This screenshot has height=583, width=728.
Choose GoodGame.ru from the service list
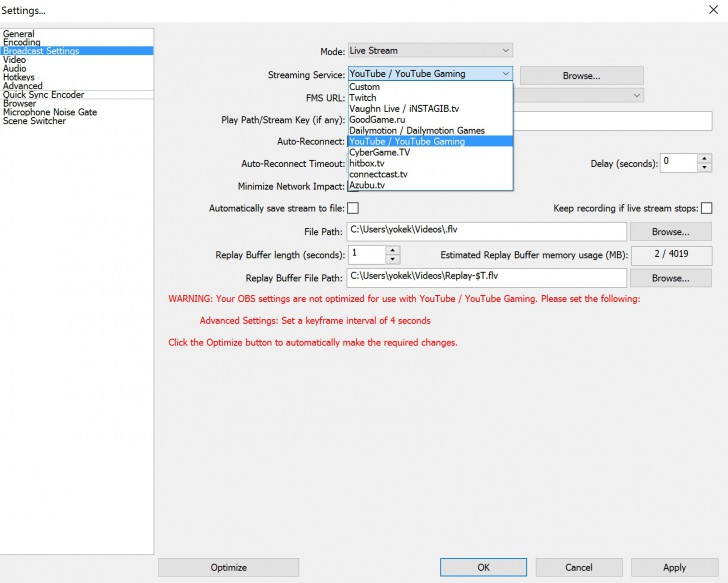[430, 119]
